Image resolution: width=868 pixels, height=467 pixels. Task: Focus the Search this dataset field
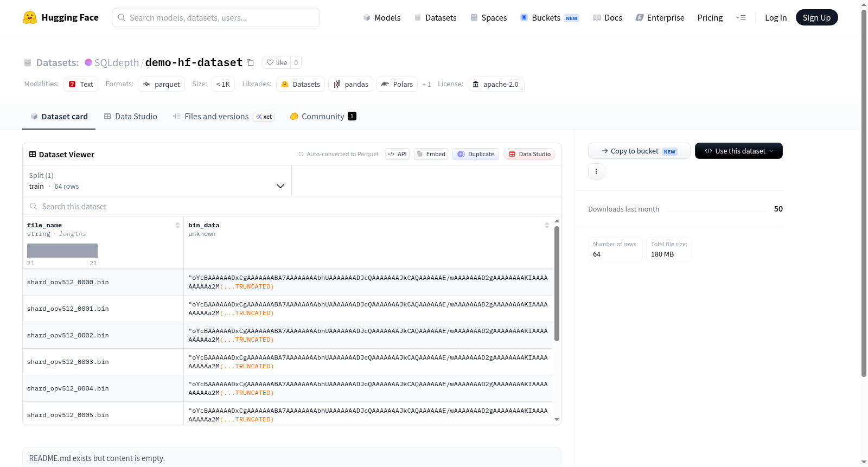(292, 206)
